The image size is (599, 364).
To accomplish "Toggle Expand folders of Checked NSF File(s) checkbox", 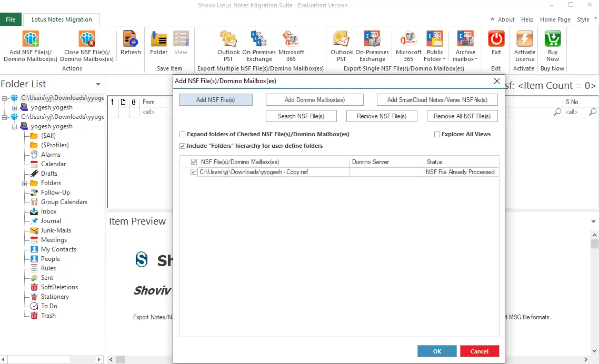I will click(182, 135).
